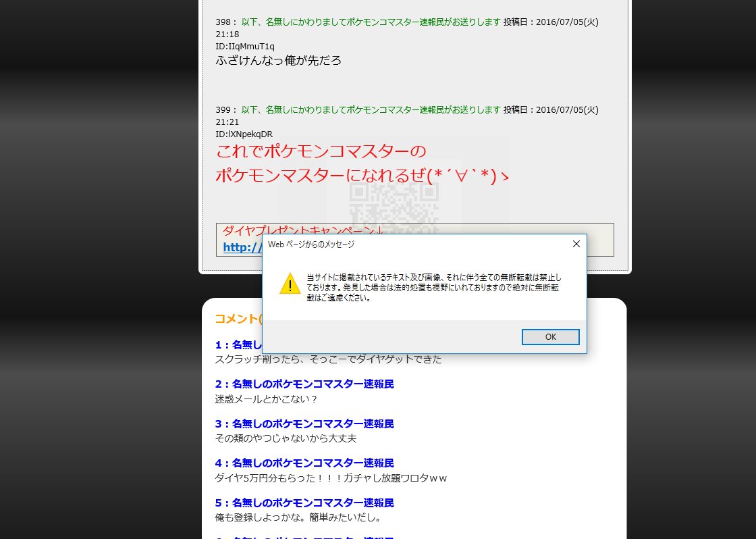Open the http:// campaign link
Viewport: 756px width, 539px height.
tap(242, 247)
